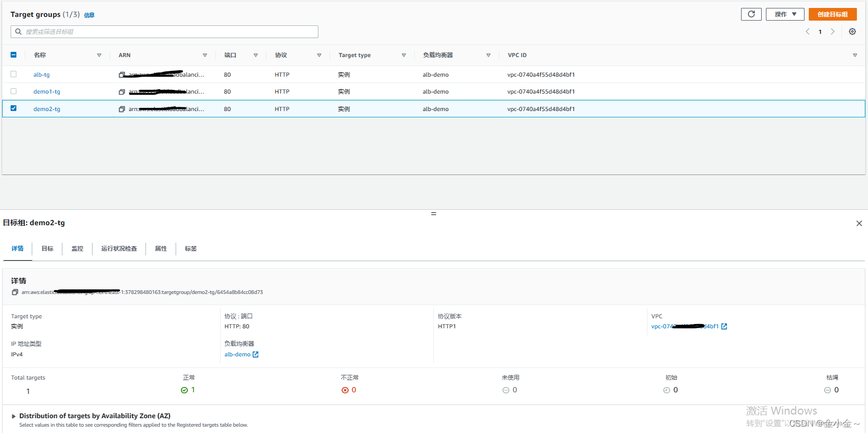868x433 pixels.
Task: Go to next page arrow
Action: click(833, 32)
